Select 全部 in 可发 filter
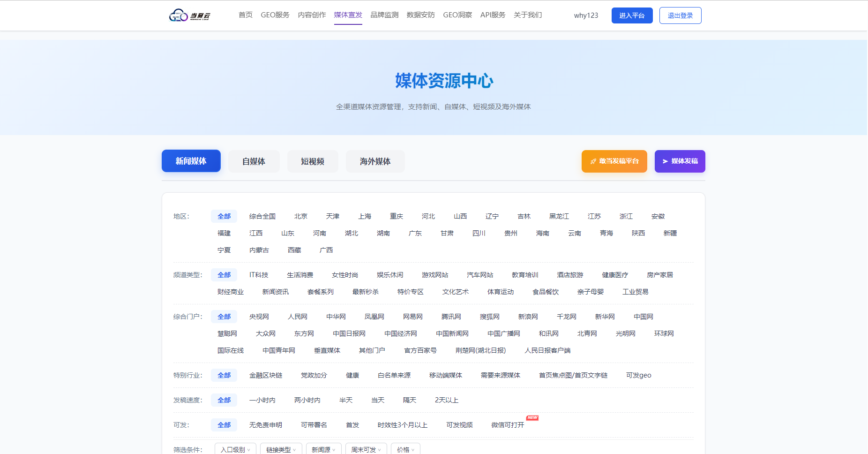 (224, 425)
